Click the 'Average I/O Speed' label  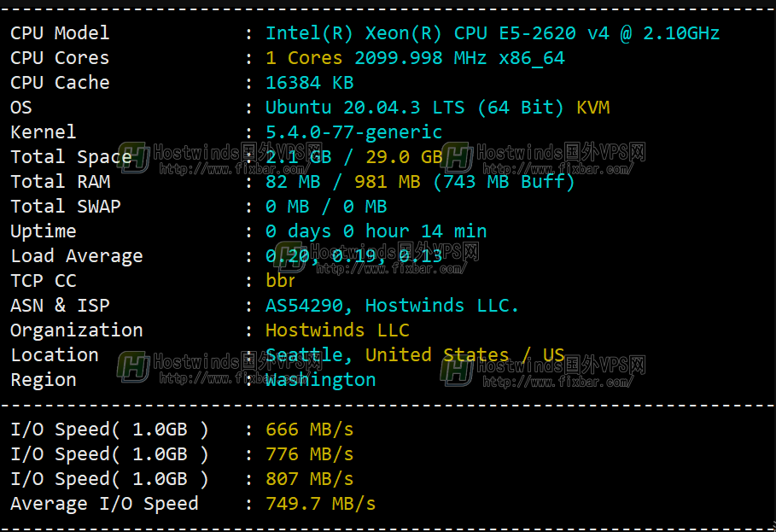coord(104,503)
